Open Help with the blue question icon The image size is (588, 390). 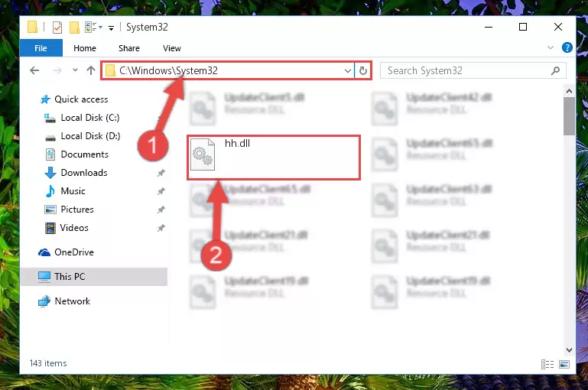click(x=567, y=47)
